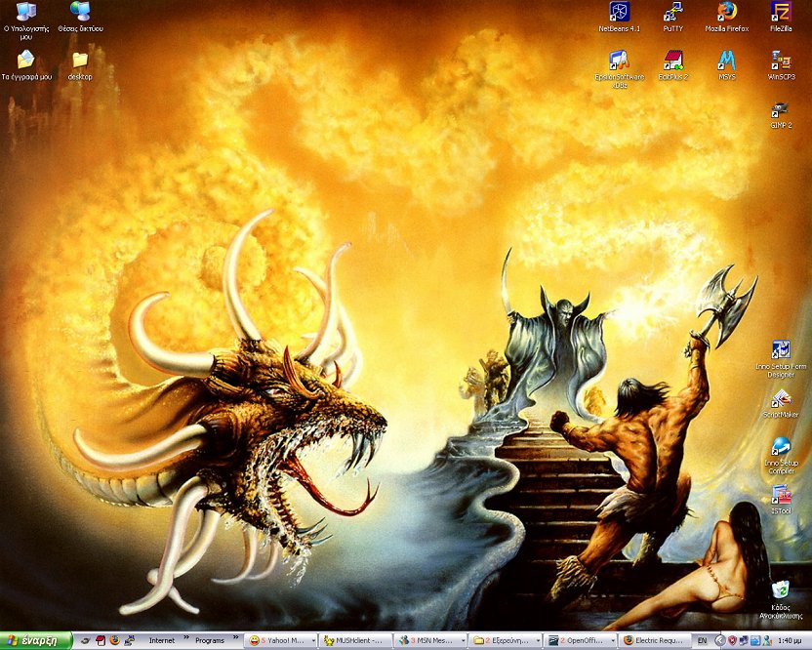Screen dimensions: 812x650
Task: Launch the MSYS desktop shortcut
Action: coord(727,65)
